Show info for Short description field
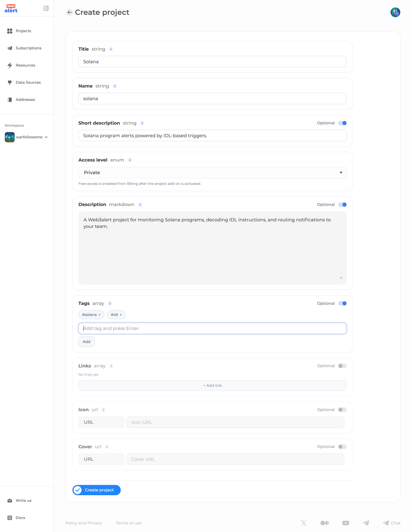412x532 pixels. tap(142, 123)
